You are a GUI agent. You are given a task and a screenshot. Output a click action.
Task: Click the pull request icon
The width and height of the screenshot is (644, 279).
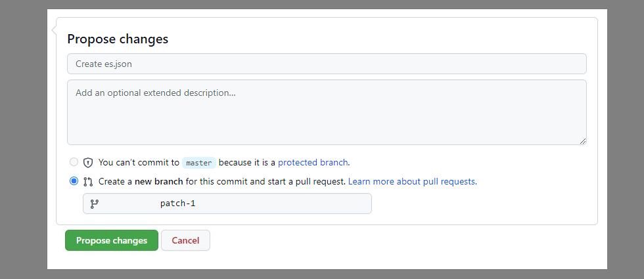[88, 181]
